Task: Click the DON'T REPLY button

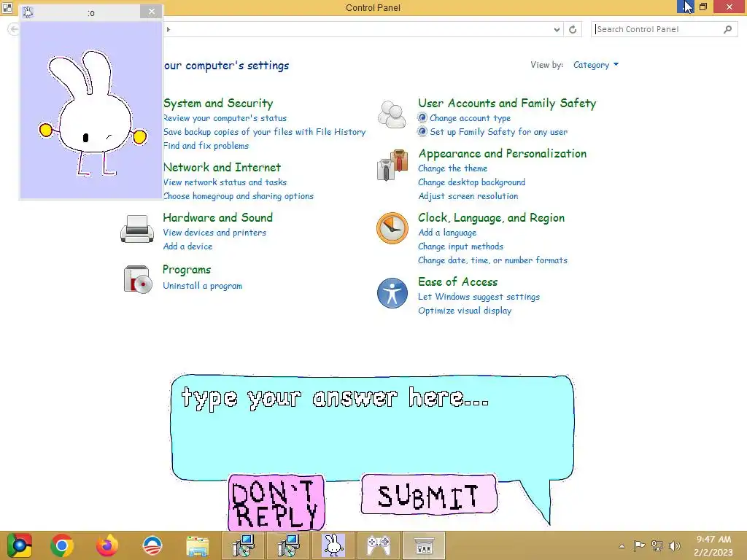Action: tap(276, 503)
